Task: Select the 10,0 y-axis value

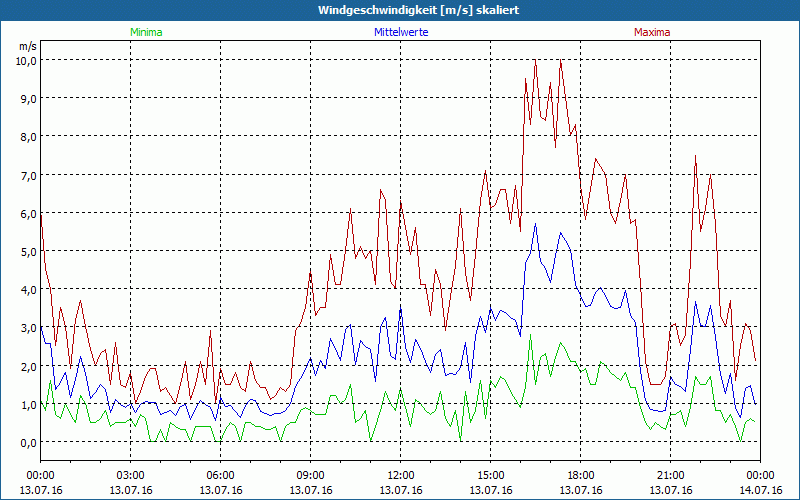Action: pos(25,60)
